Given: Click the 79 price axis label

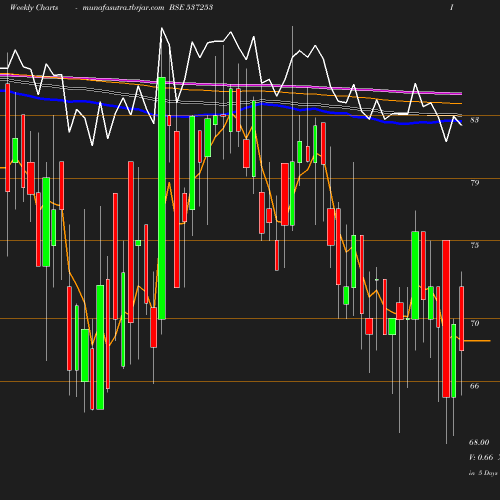Looking at the screenshot, I should pos(475,183).
